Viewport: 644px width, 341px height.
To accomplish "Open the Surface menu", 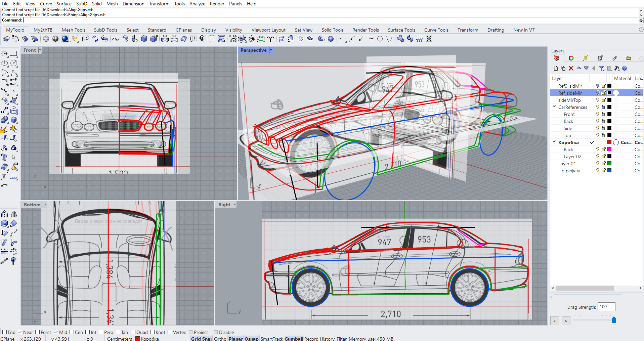I will (x=64, y=4).
